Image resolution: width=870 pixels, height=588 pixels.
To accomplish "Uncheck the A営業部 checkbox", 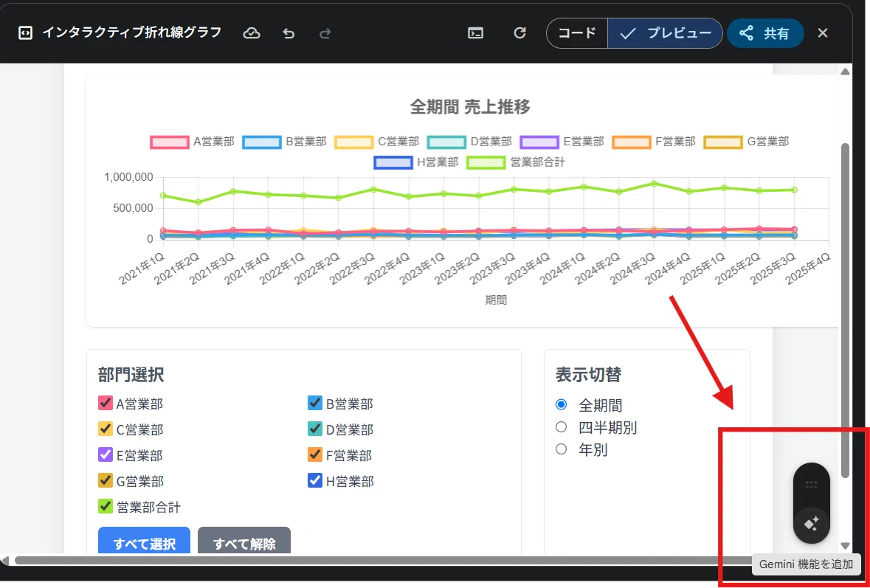I will [x=106, y=404].
